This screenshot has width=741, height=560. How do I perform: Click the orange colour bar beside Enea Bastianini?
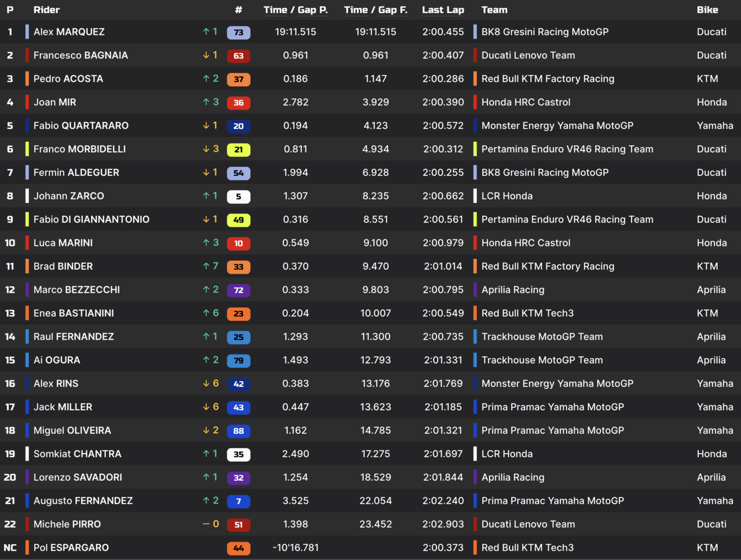[x=27, y=313]
